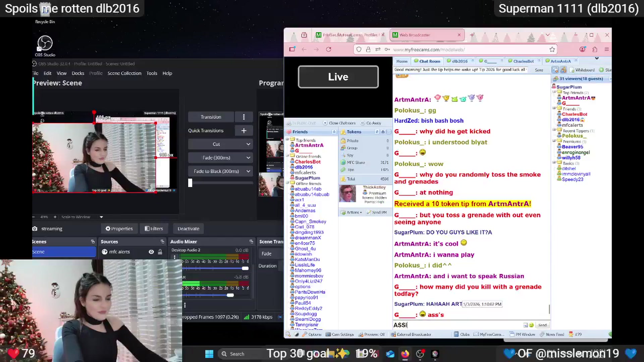Collapse the Friends panel with the chevron
The height and width of the screenshot is (362, 644).
point(334,132)
